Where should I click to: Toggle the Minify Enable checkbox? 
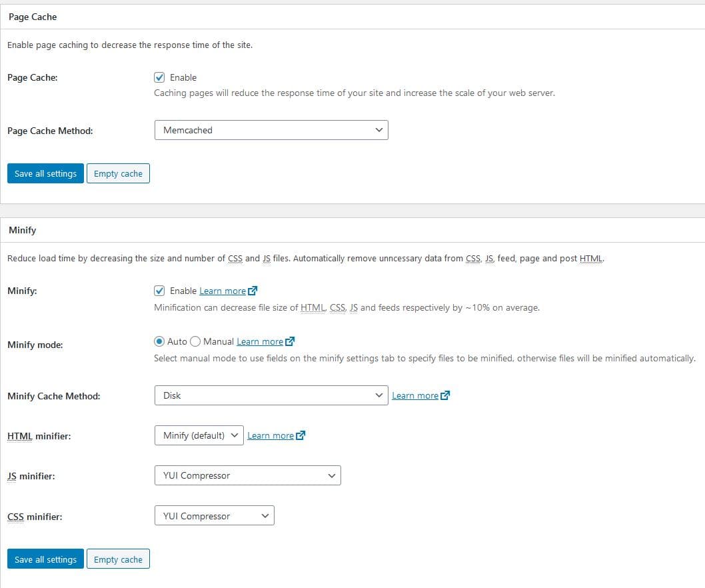coord(159,291)
